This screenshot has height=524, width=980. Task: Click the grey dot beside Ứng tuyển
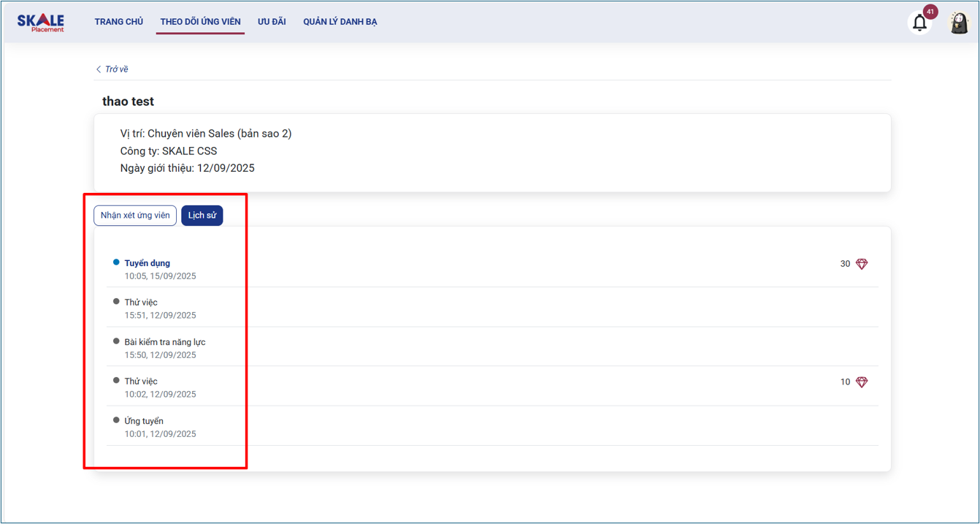[x=116, y=420]
